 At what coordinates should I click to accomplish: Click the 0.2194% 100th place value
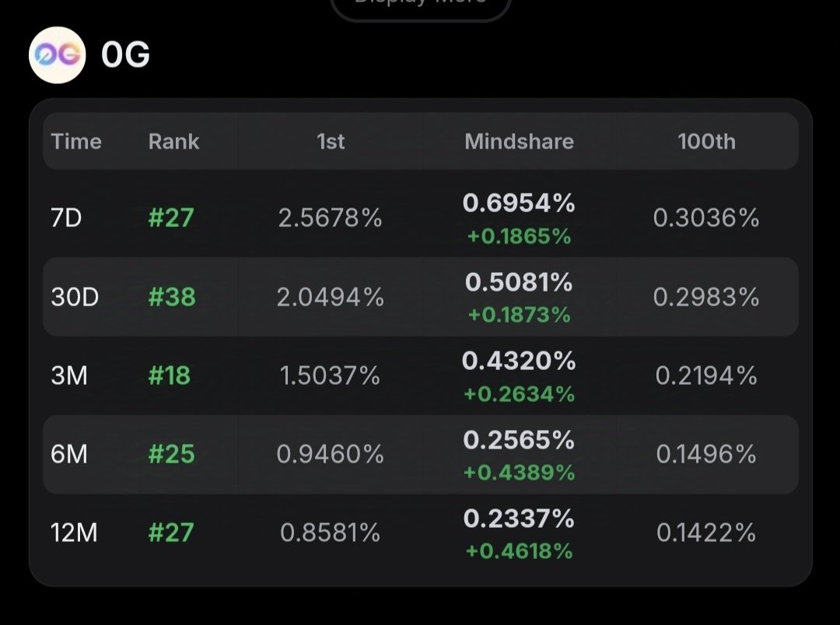coord(706,376)
